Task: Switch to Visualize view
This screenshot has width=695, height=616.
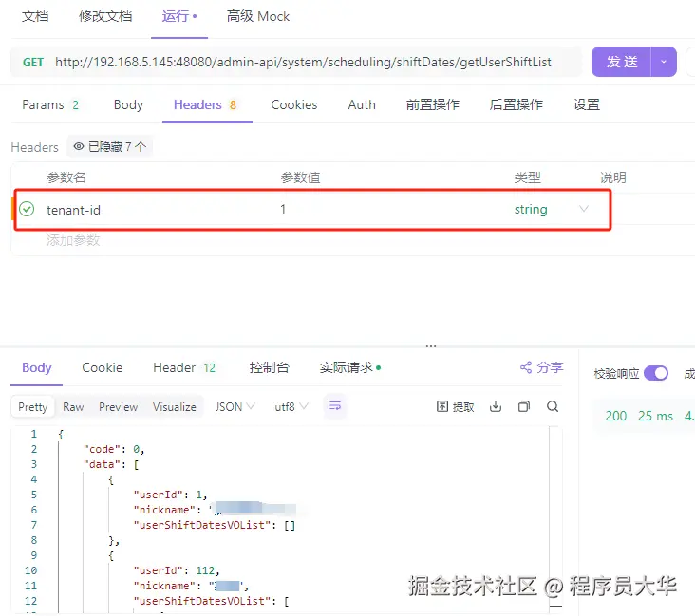Action: point(174,407)
